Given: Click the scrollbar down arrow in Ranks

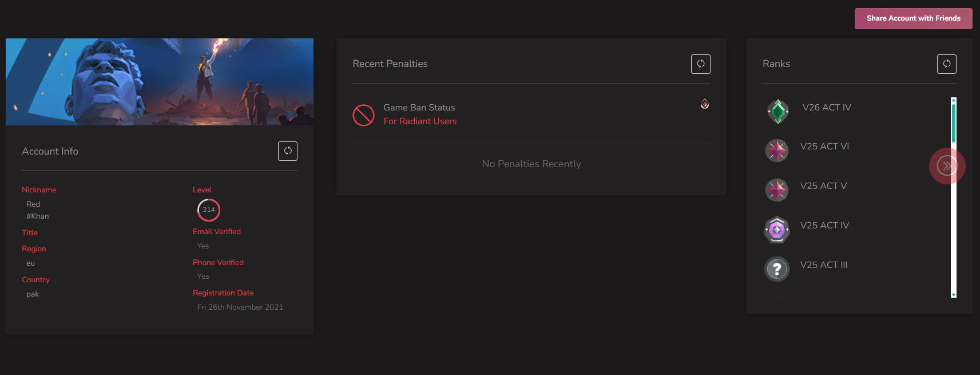Looking at the screenshot, I should (x=954, y=295).
